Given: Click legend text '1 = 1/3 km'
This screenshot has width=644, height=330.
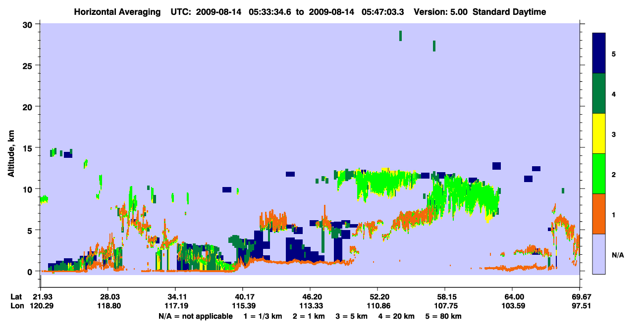Looking at the screenshot, I should point(263,316).
